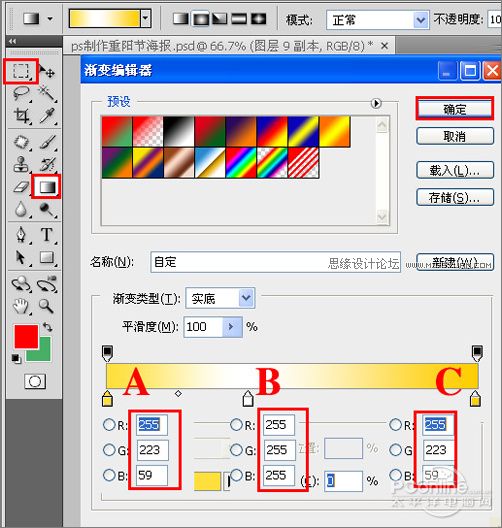Select the Rectangle shape tool

(x=47, y=258)
